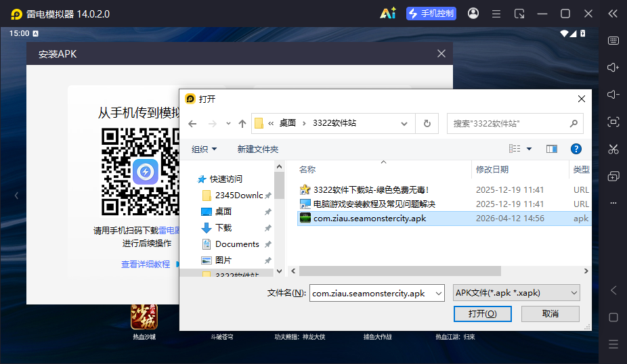Open more tools ellipsis in sidebar
627x364 pixels.
pos(613,203)
